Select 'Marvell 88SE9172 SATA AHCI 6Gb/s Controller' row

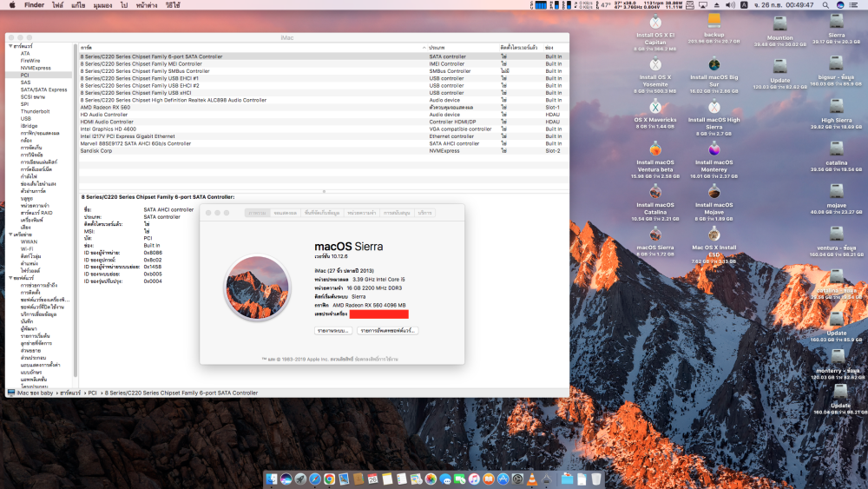[x=324, y=143]
